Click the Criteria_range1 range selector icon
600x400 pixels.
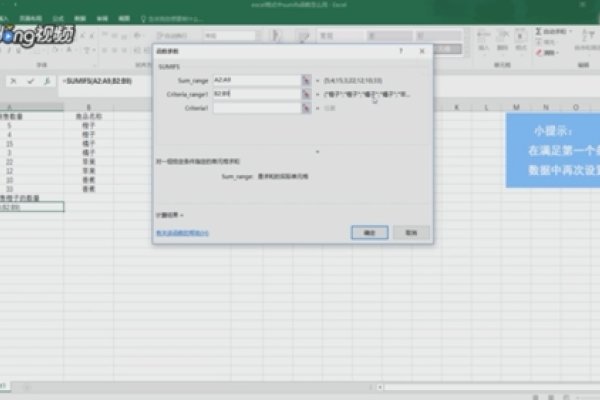point(307,93)
